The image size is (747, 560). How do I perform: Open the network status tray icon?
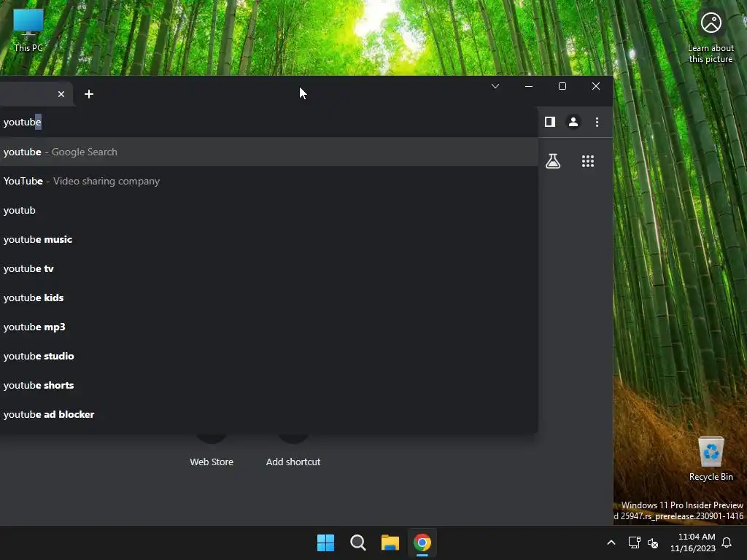[634, 542]
